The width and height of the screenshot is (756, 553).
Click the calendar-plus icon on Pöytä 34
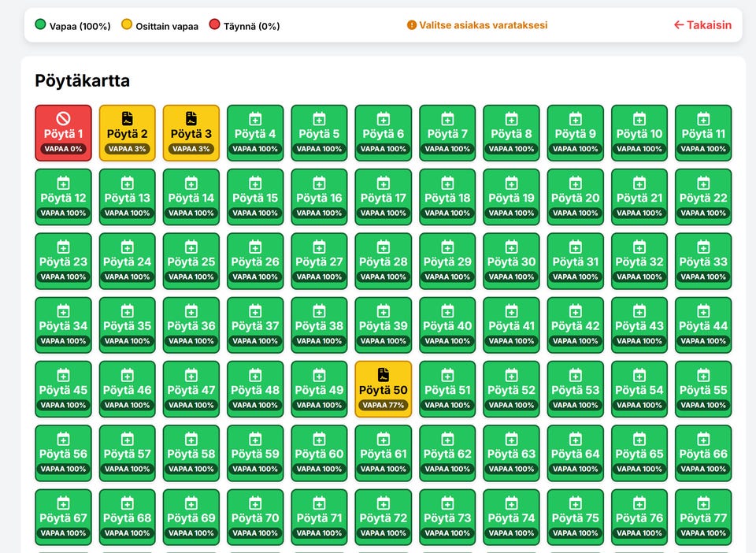(x=63, y=311)
